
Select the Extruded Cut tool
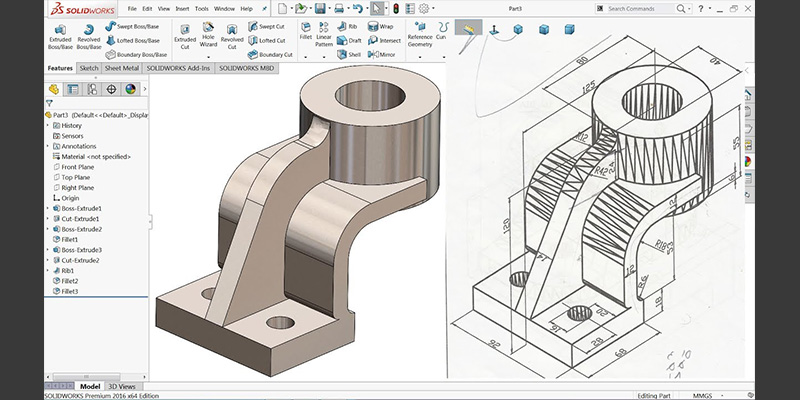[185, 37]
